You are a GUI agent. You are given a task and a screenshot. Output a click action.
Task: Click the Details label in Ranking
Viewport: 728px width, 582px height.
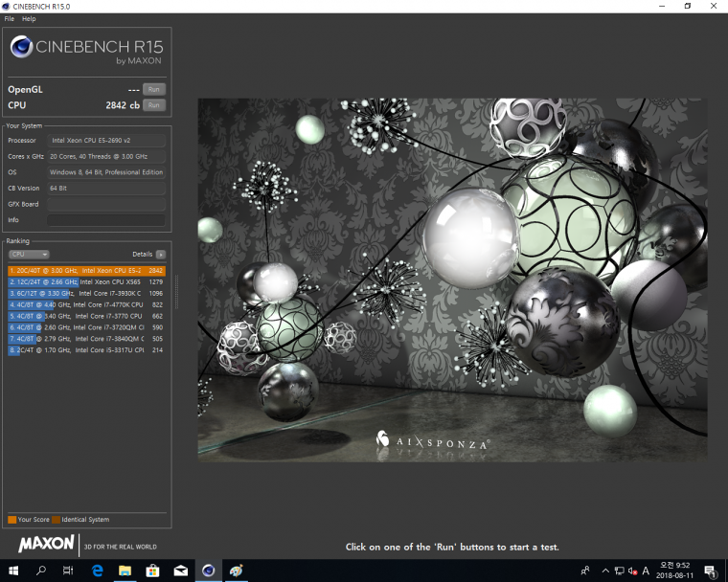[142, 255]
